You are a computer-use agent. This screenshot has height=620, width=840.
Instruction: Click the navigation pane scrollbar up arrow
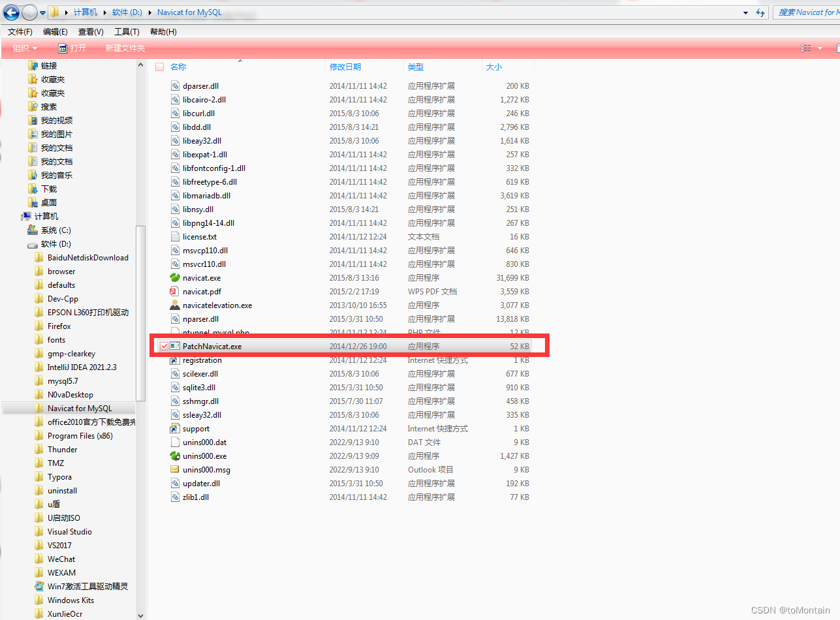click(x=141, y=64)
